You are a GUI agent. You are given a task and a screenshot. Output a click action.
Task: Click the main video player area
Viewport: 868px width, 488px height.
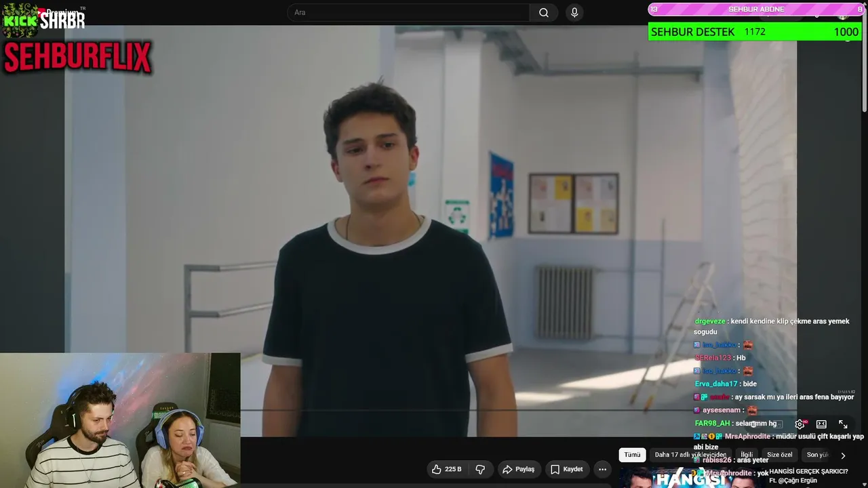tap(431, 230)
